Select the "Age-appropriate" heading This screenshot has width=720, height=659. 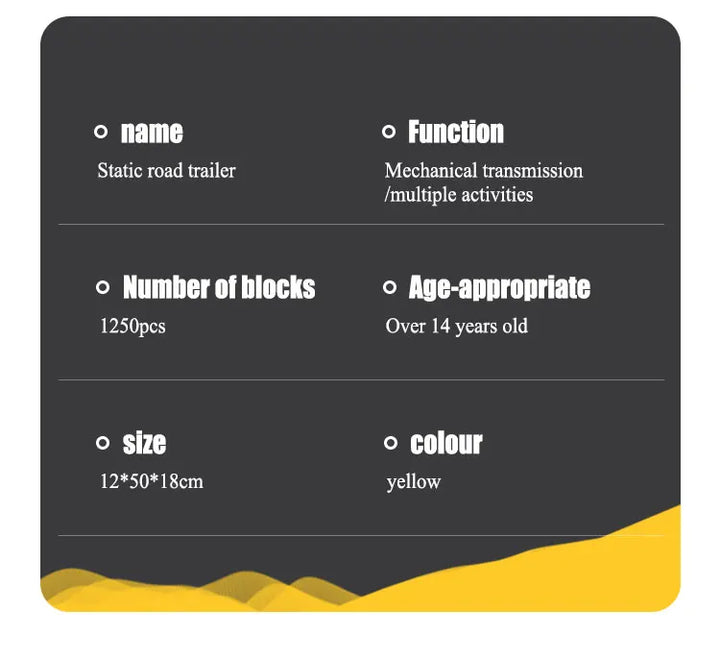pyautogui.click(x=499, y=288)
